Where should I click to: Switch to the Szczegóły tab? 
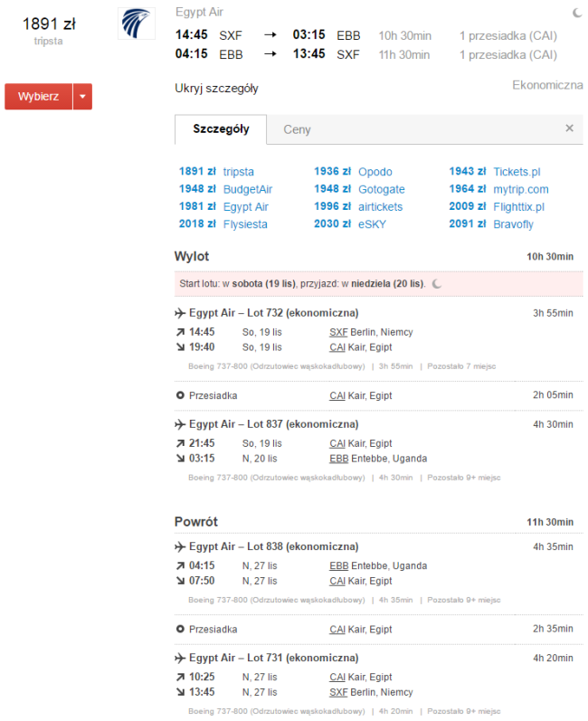pyautogui.click(x=221, y=129)
